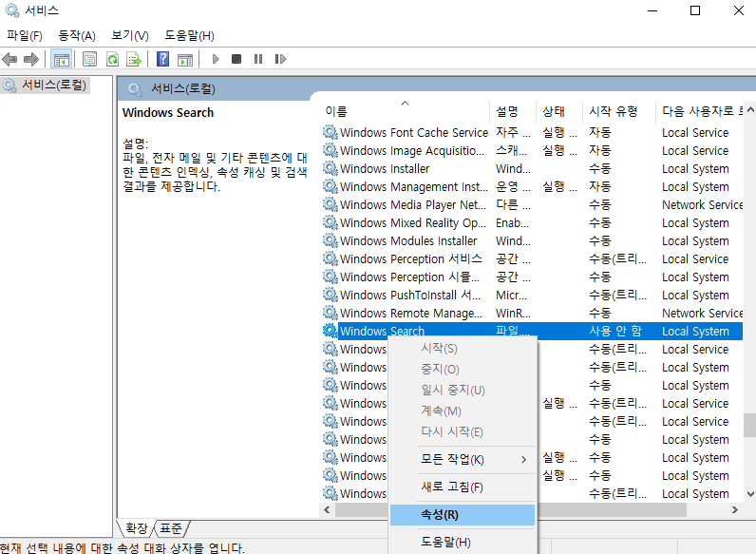Image resolution: width=756 pixels, height=554 pixels.
Task: Open the Properties toolbar icon
Action: point(89,59)
